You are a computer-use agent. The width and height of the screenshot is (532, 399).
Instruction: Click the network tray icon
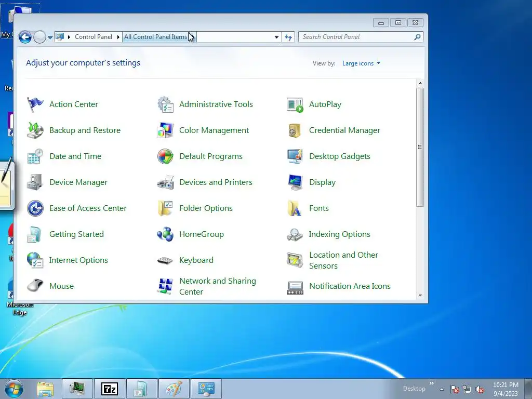(x=467, y=390)
